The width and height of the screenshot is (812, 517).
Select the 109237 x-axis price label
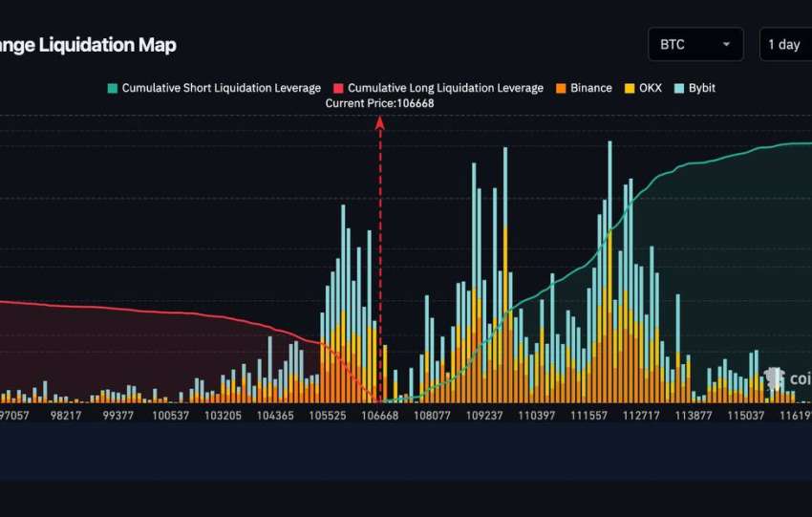[485, 416]
